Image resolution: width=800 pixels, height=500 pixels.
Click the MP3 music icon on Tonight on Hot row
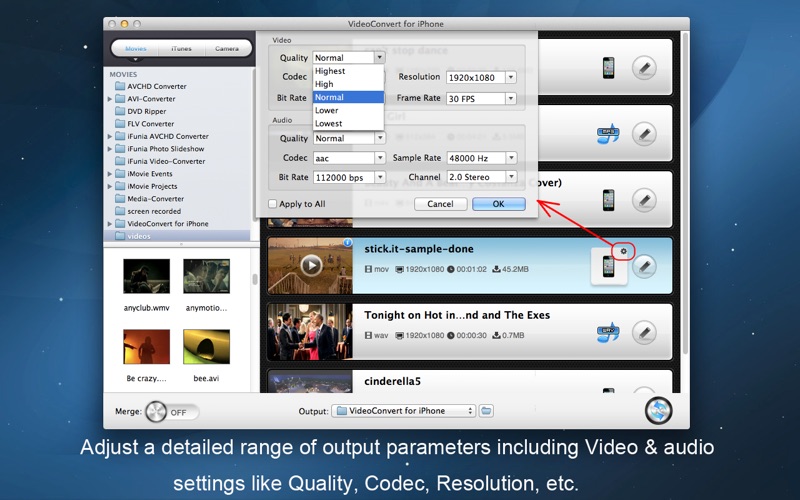pos(608,332)
